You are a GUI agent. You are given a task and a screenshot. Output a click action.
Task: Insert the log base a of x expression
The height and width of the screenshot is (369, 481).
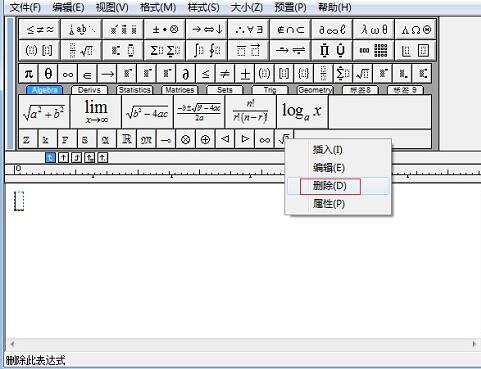pyautogui.click(x=302, y=112)
